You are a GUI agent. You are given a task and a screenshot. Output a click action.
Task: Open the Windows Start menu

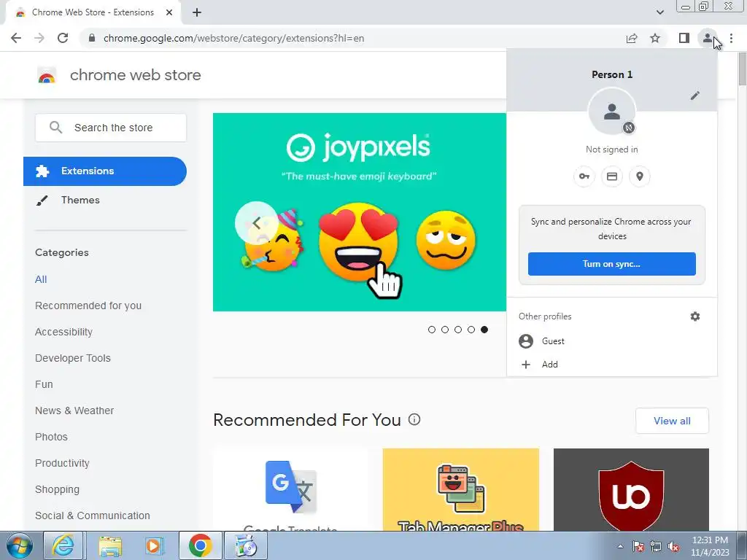tap(19, 545)
